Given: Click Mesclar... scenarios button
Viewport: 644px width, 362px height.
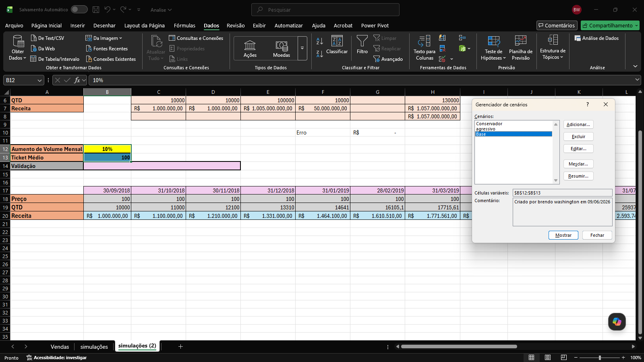Looking at the screenshot, I should (578, 164).
